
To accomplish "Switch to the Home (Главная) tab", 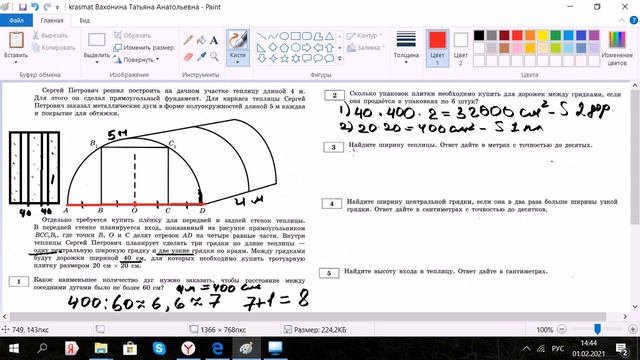I will pyautogui.click(x=52, y=20).
